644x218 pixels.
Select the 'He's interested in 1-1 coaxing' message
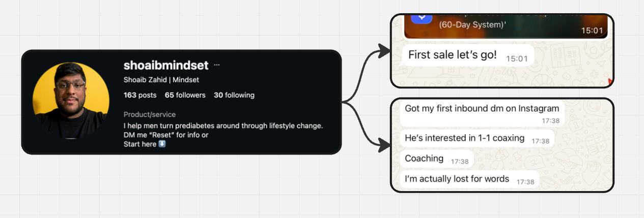pos(477,139)
